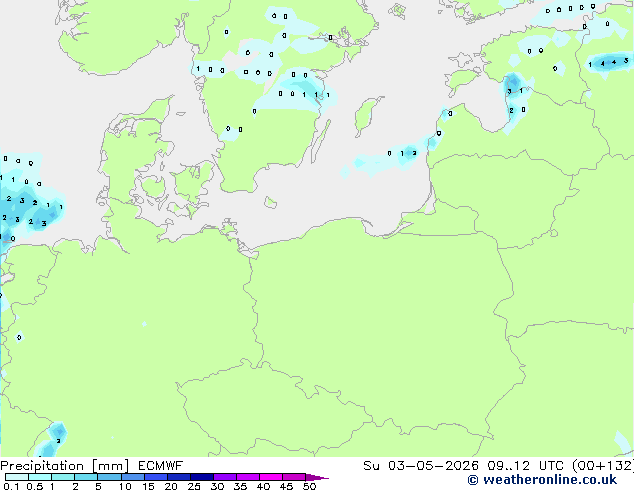
Task: Click the legend swatch between 40 and 45
Action: point(271,477)
